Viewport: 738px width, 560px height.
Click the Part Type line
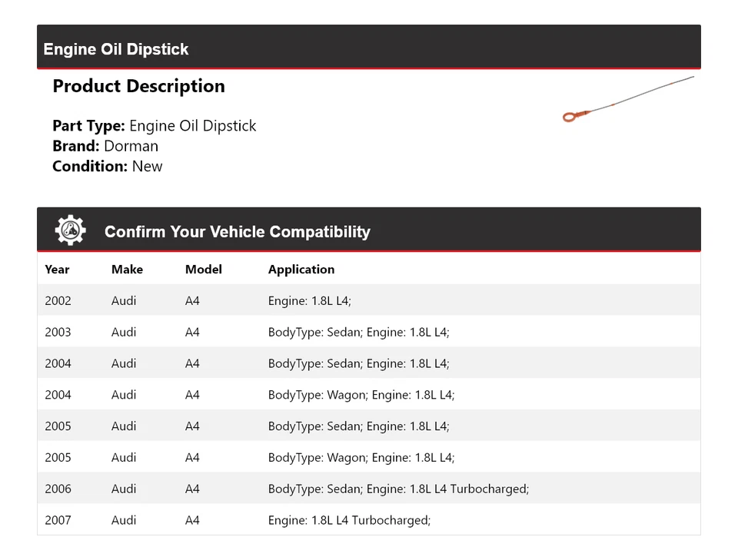(154, 126)
